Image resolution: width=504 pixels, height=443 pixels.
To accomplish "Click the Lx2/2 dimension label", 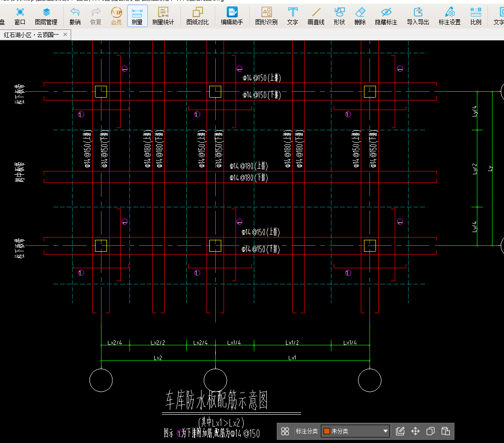I will 158,343.
